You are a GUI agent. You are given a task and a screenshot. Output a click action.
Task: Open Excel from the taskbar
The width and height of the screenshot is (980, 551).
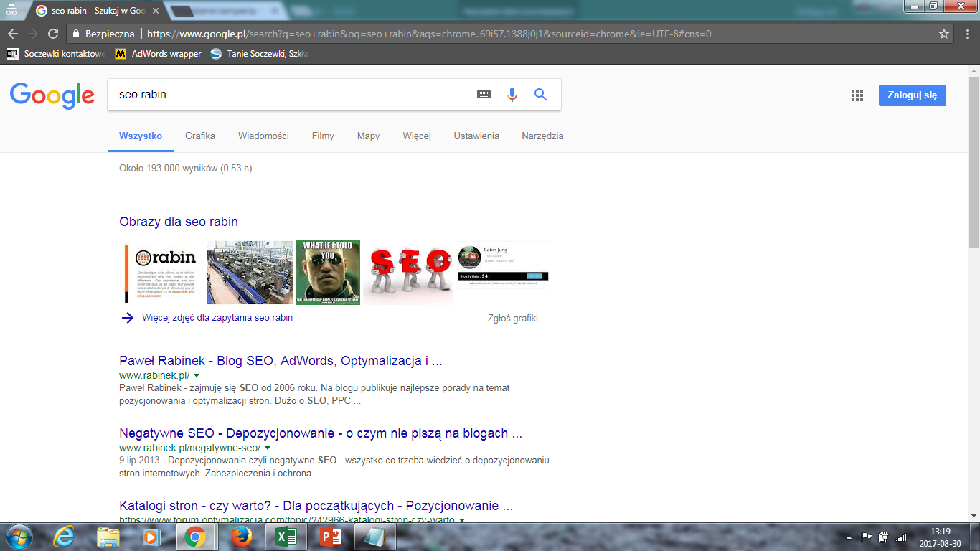pyautogui.click(x=286, y=537)
